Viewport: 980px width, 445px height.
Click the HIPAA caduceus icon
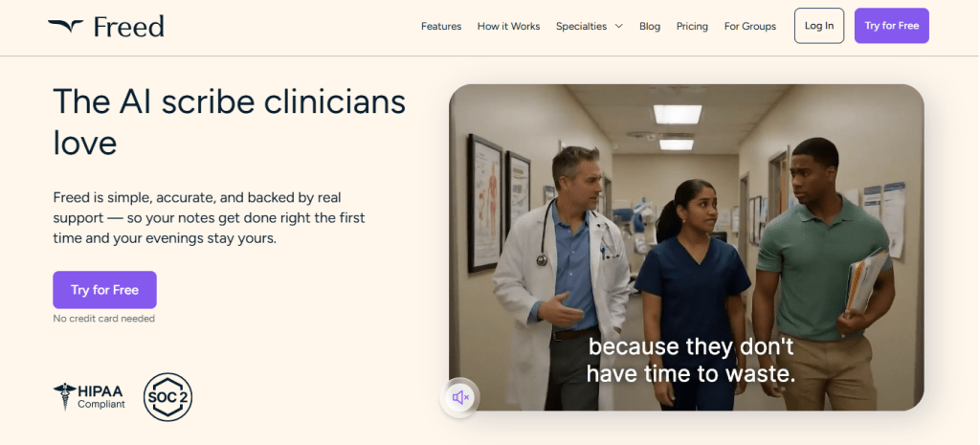click(64, 396)
